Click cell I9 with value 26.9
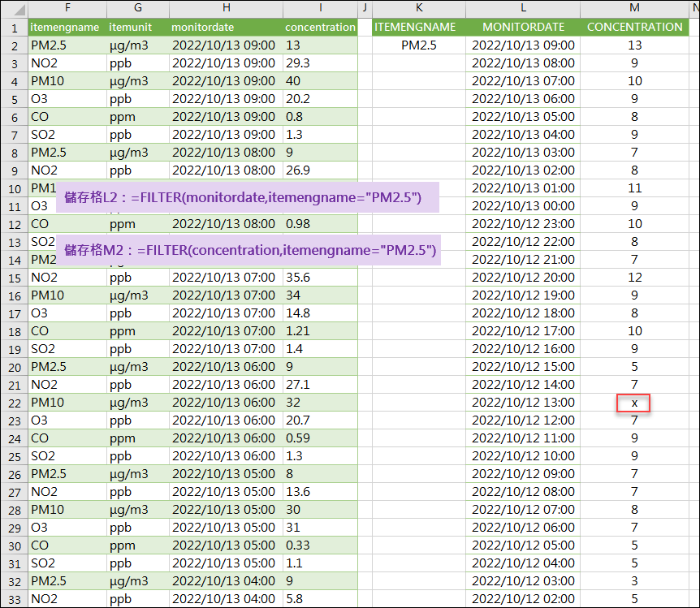The width and height of the screenshot is (700, 608). [321, 170]
